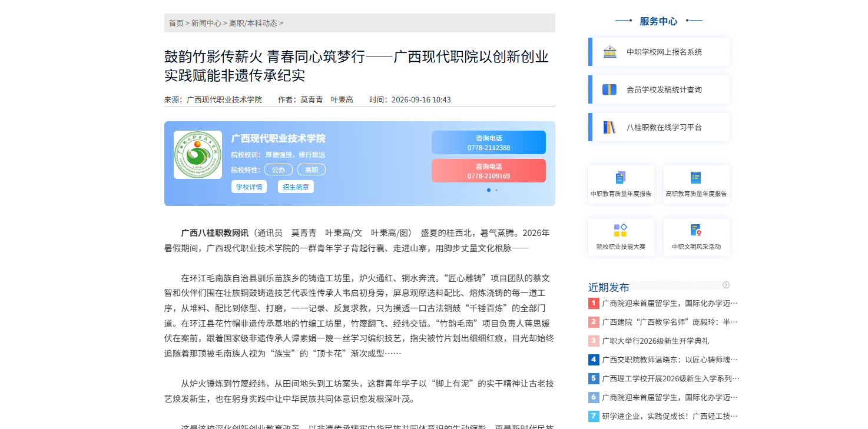Screen dimensions: 868x429
Task: Click the red 咨询电话 0778-2109169 button
Action: [489, 171]
